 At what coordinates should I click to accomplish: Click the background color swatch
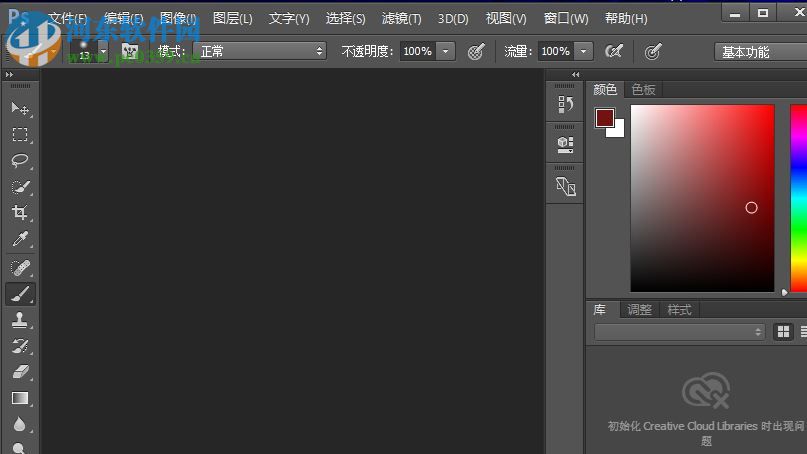(x=618, y=131)
